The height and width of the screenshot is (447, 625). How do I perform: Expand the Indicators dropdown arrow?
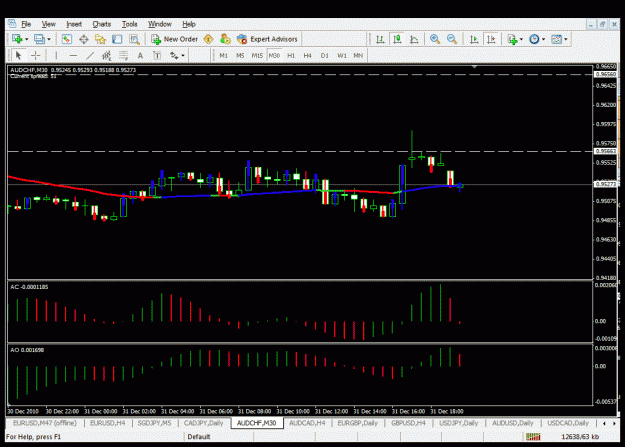tap(521, 39)
